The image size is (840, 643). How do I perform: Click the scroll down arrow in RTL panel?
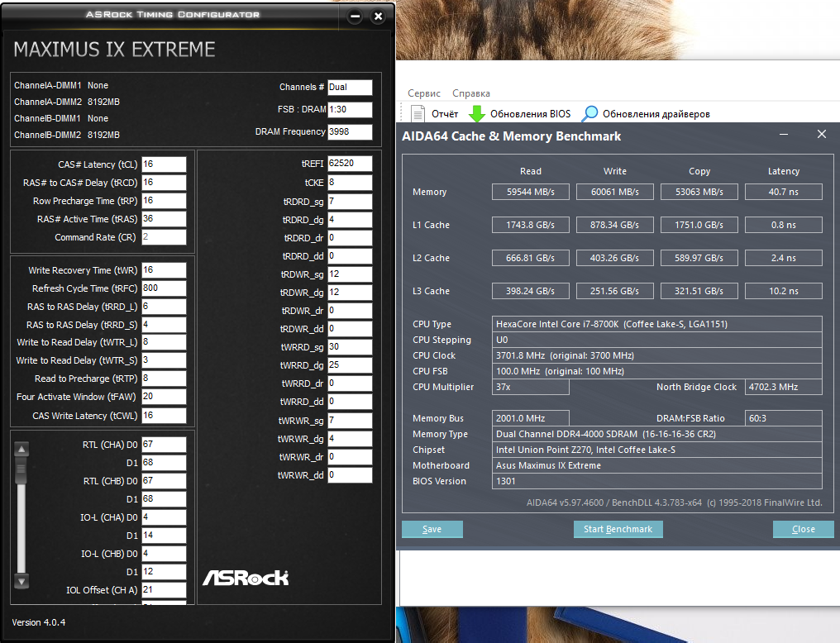tap(21, 582)
